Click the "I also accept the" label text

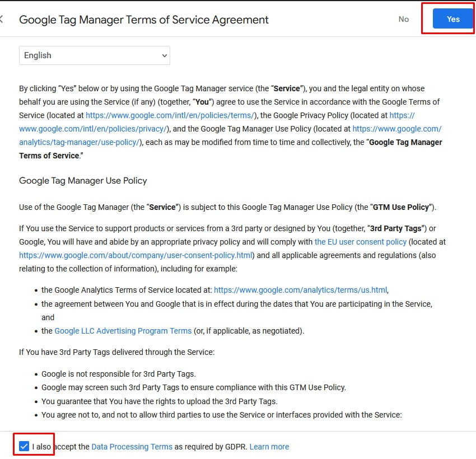tap(60, 447)
